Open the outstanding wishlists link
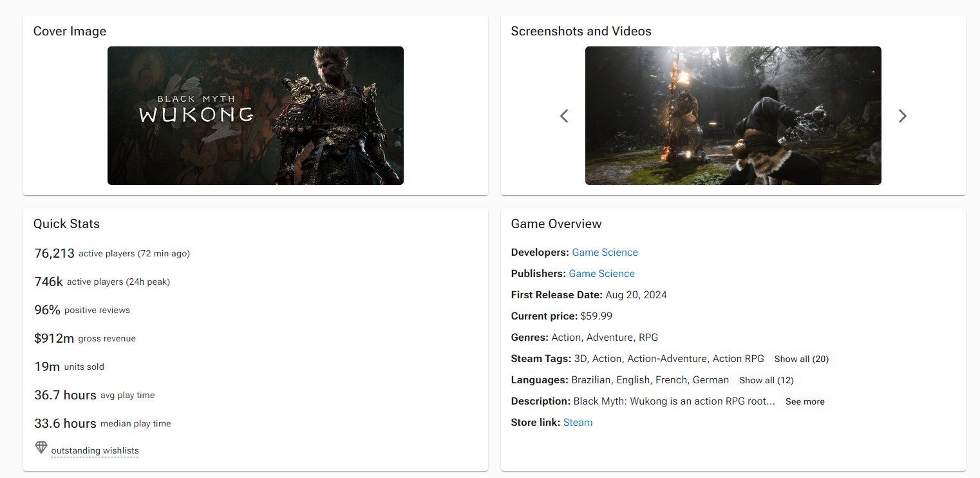980x478 pixels. 95,451
